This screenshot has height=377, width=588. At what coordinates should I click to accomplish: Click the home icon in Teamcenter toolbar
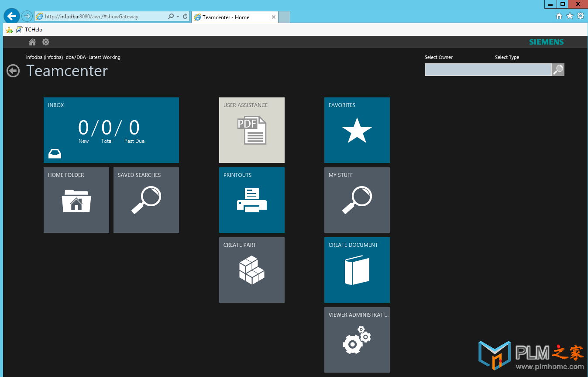[32, 42]
